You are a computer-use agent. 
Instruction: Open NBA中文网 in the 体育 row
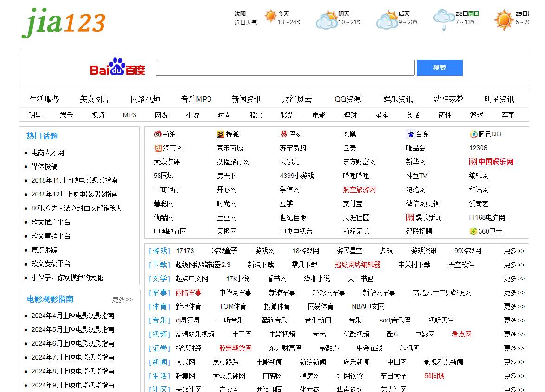[368, 306]
